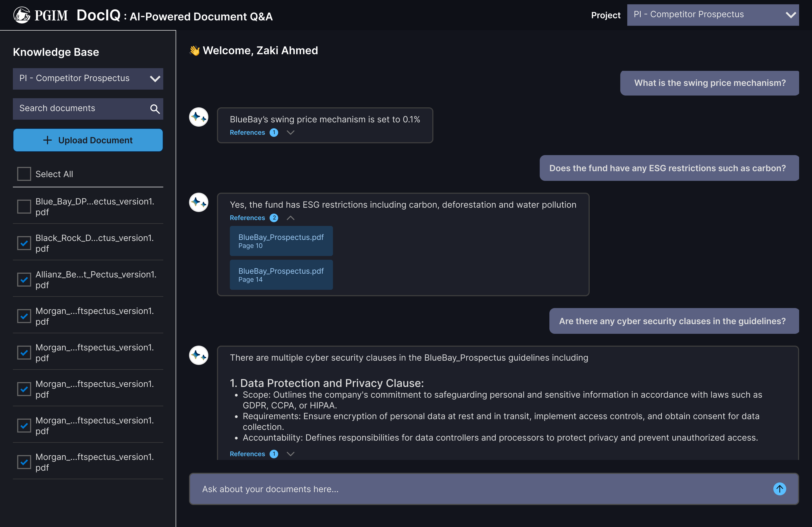Click References link under cyber security answer
The width and height of the screenshot is (812, 527).
247,454
